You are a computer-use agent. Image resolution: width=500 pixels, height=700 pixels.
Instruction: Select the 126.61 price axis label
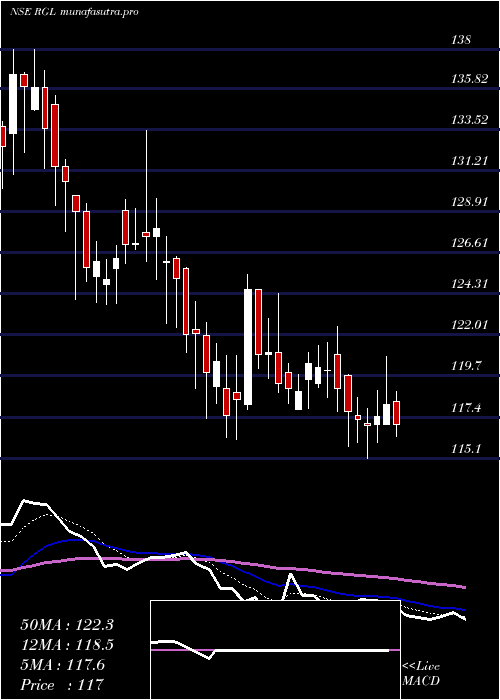470,243
